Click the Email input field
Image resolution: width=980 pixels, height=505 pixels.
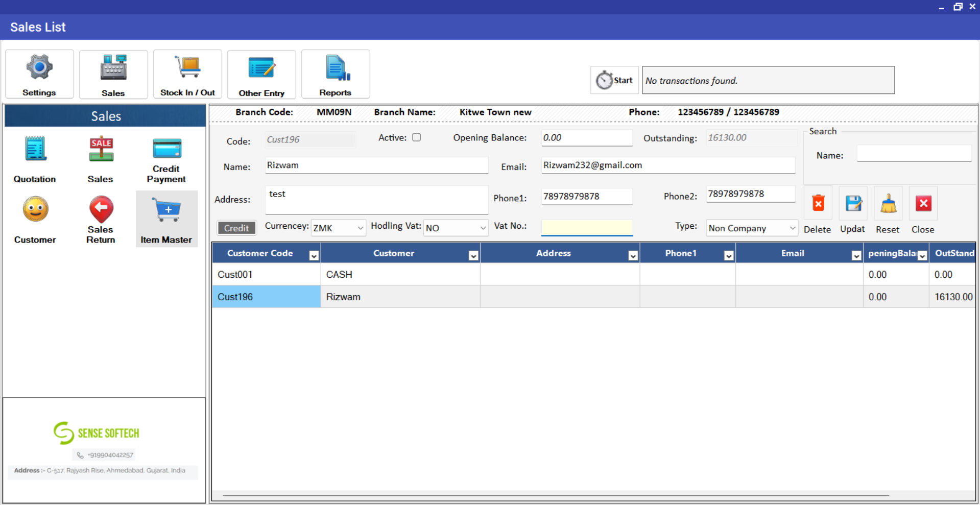(x=668, y=165)
